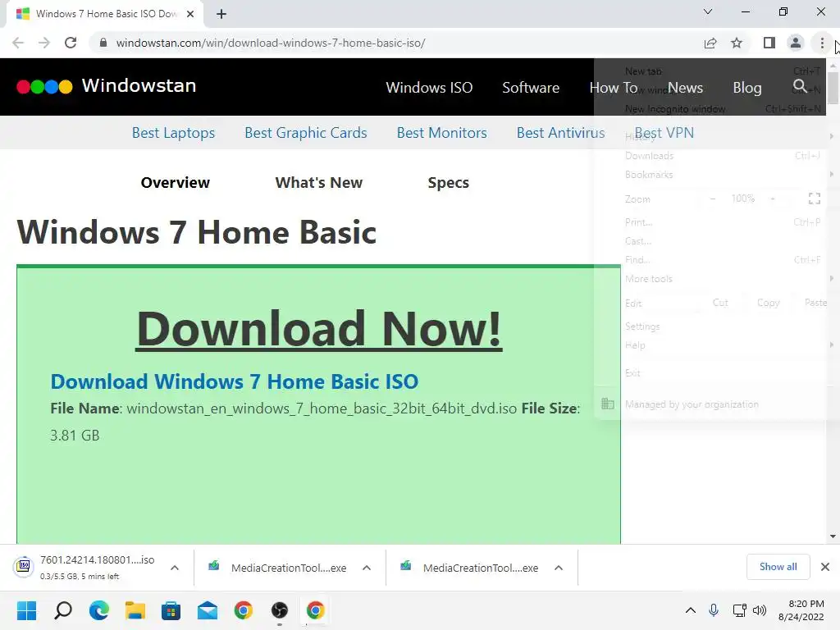
Task: Click the ISO file icon in the download bar
Action: point(24,566)
